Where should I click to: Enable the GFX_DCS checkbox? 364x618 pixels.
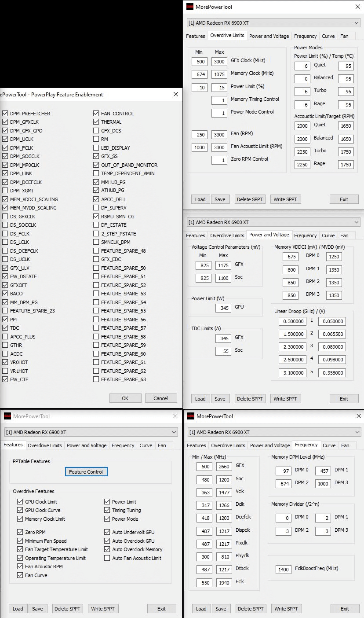tap(96, 131)
